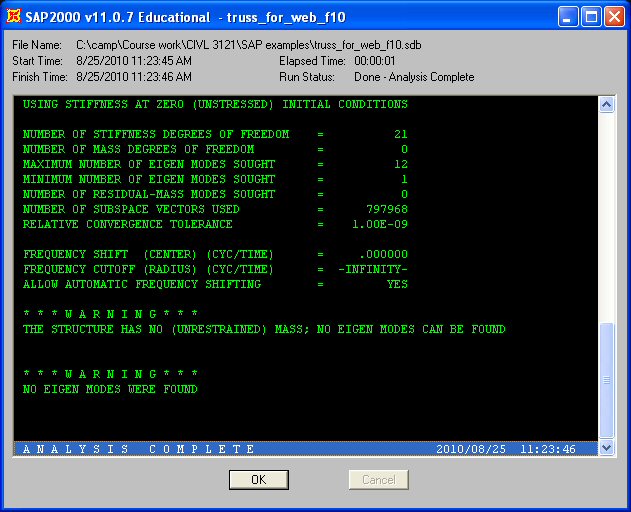The image size is (631, 512).
Task: Click the frequency shift value .000000
Action: (x=384, y=254)
